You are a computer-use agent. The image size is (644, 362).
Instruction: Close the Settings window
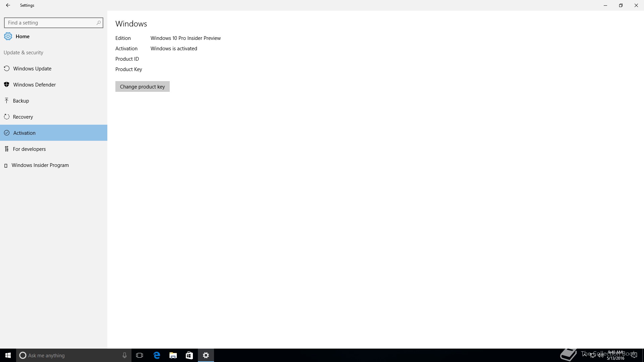tap(636, 5)
